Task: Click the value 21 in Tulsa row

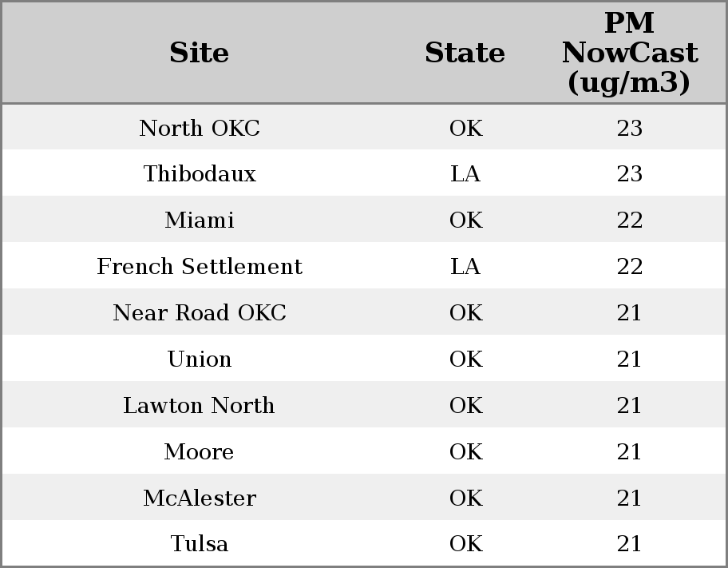Action: click(629, 544)
